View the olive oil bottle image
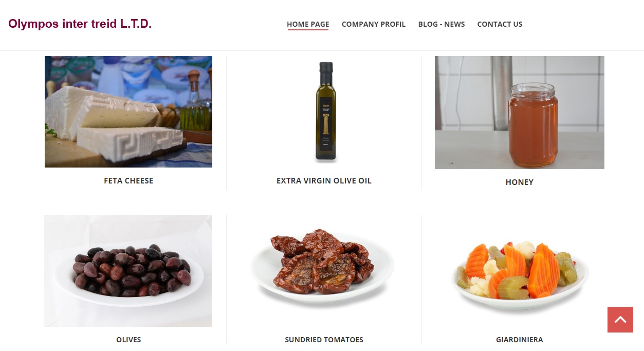The height and width of the screenshot is (351, 644). [325, 112]
